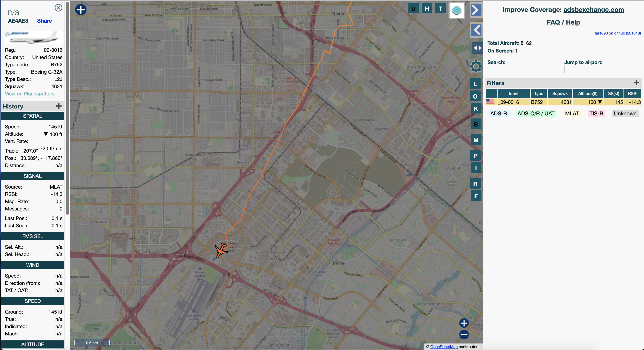Open the settings gear on the map
Viewport: 644px width, 350px height.
click(x=476, y=67)
